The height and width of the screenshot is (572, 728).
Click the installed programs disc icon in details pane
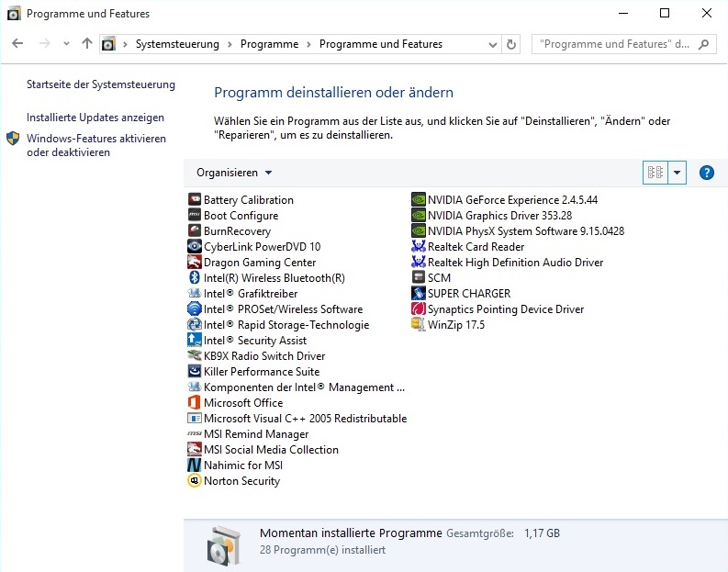[x=224, y=546]
